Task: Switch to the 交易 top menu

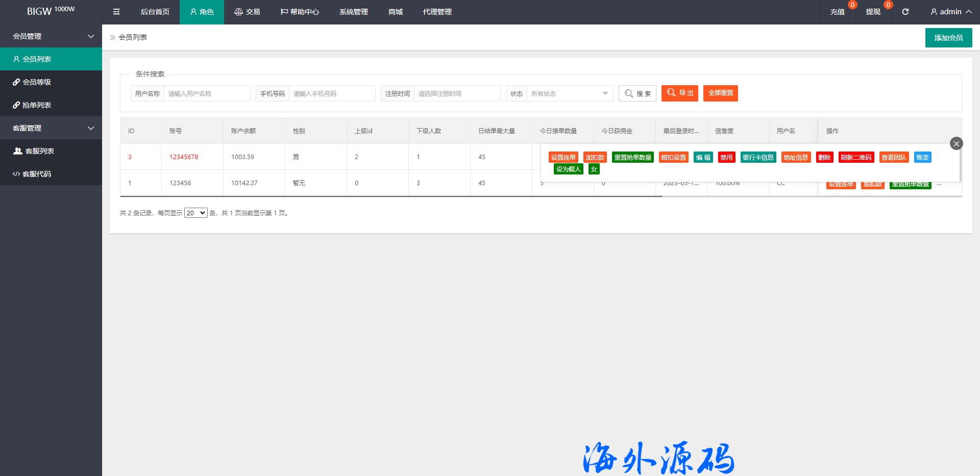Action: (247, 12)
